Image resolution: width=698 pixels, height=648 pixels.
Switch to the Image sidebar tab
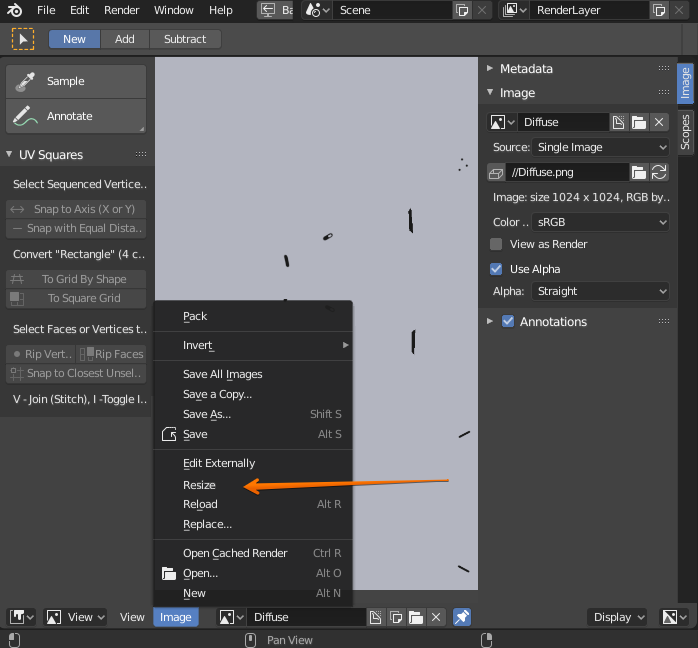(x=686, y=83)
